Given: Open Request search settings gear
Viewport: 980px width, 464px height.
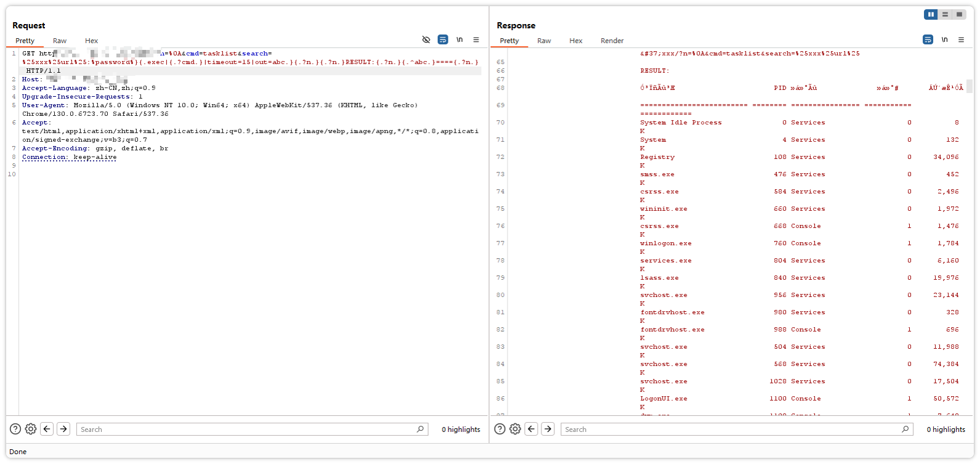Looking at the screenshot, I should pyautogui.click(x=31, y=429).
